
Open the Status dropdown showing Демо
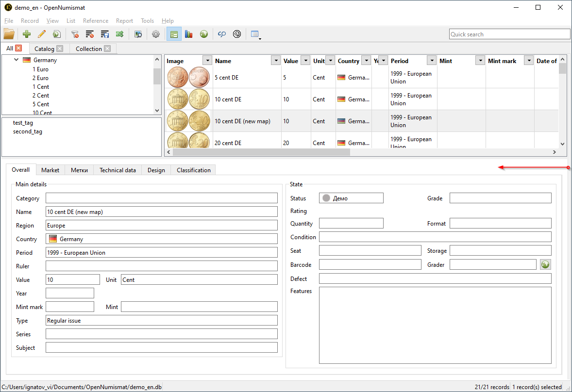[x=351, y=198]
